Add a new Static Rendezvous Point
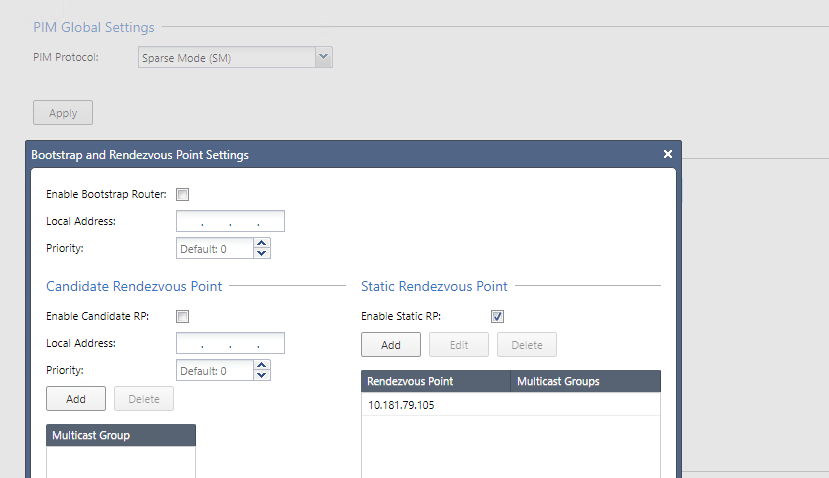829x478 pixels. coord(391,345)
